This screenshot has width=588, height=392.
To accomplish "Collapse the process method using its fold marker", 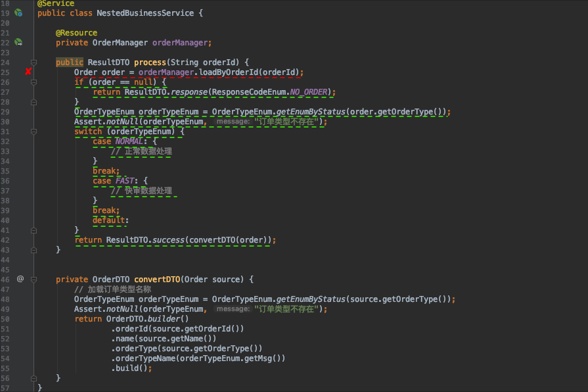I will tap(34, 62).
